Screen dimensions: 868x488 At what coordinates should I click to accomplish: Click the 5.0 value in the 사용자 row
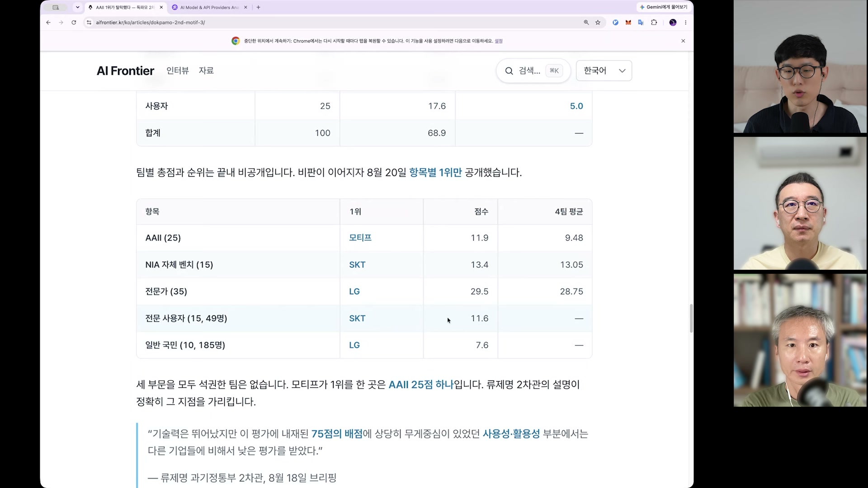coord(576,106)
